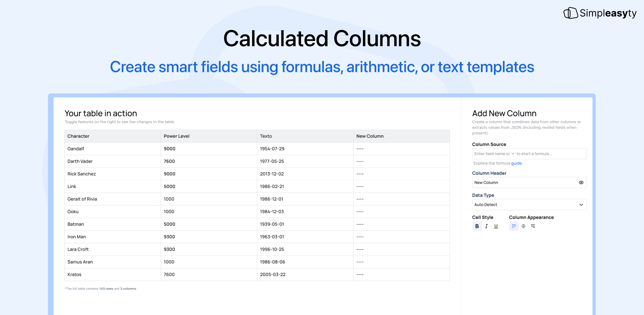Image resolution: width=644 pixels, height=315 pixels.
Task: Select the Character column header
Action: [x=78, y=136]
